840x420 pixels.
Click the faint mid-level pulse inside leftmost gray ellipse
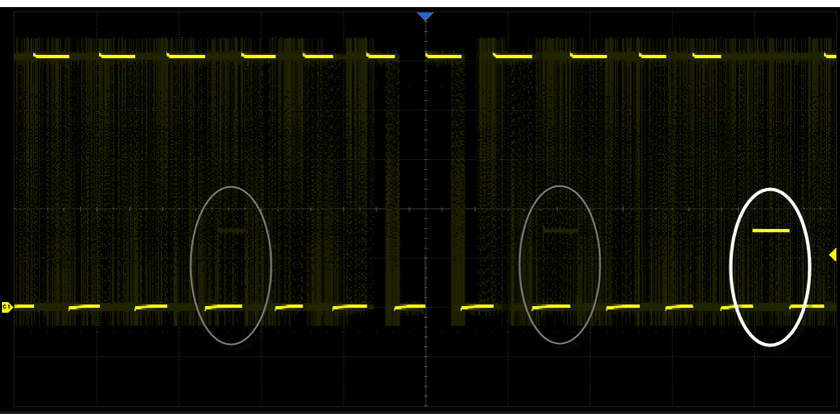coord(232,231)
